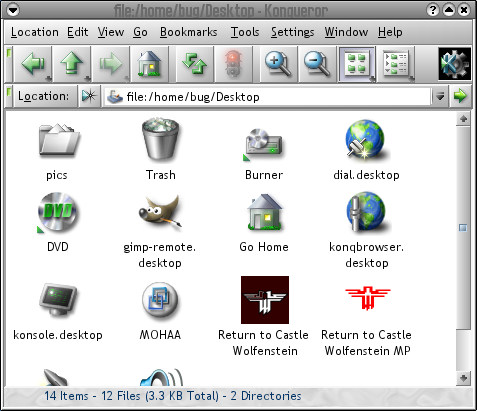Open the location history dropdown

(440, 96)
